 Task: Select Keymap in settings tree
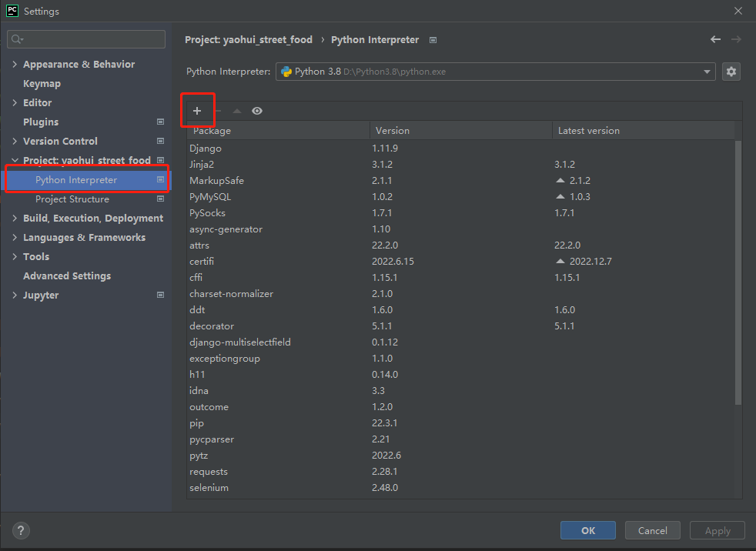click(x=42, y=83)
